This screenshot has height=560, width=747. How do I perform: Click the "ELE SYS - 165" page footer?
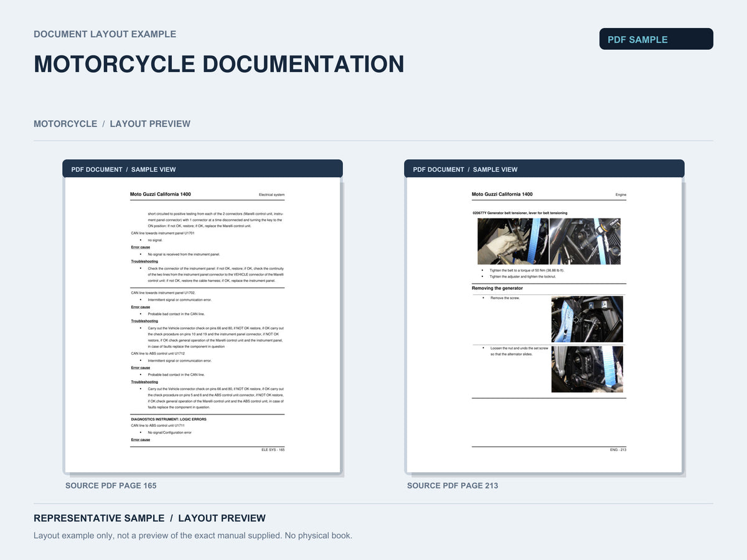point(273,449)
